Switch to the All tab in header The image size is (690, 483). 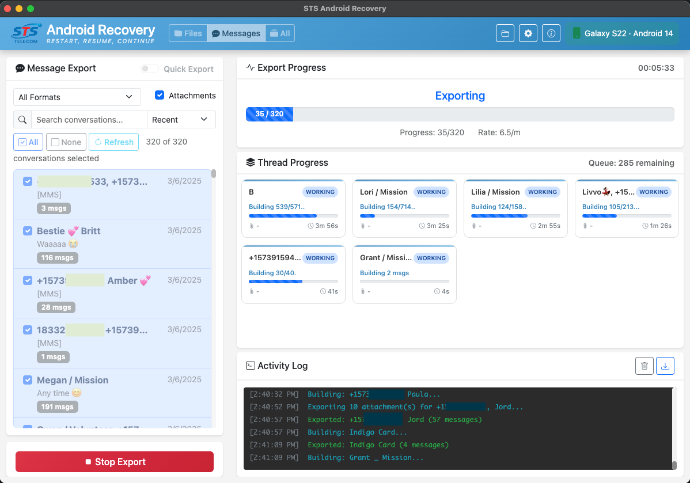click(x=280, y=33)
